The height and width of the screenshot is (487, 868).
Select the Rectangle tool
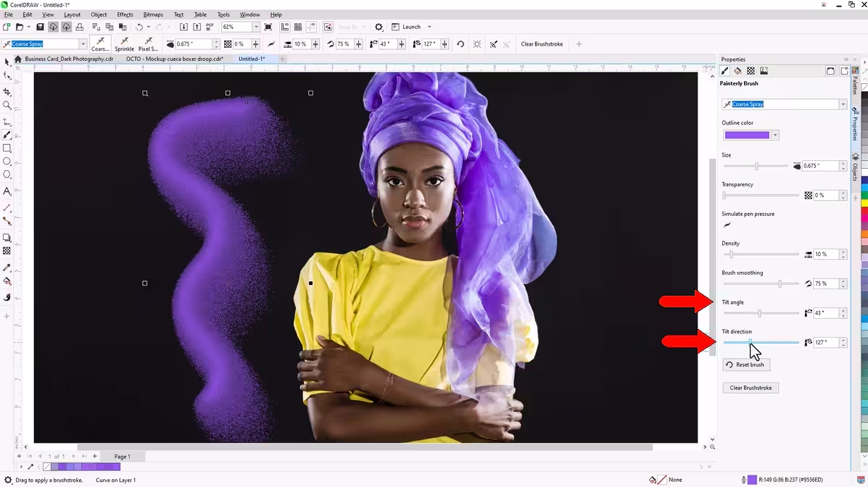pos(7,148)
